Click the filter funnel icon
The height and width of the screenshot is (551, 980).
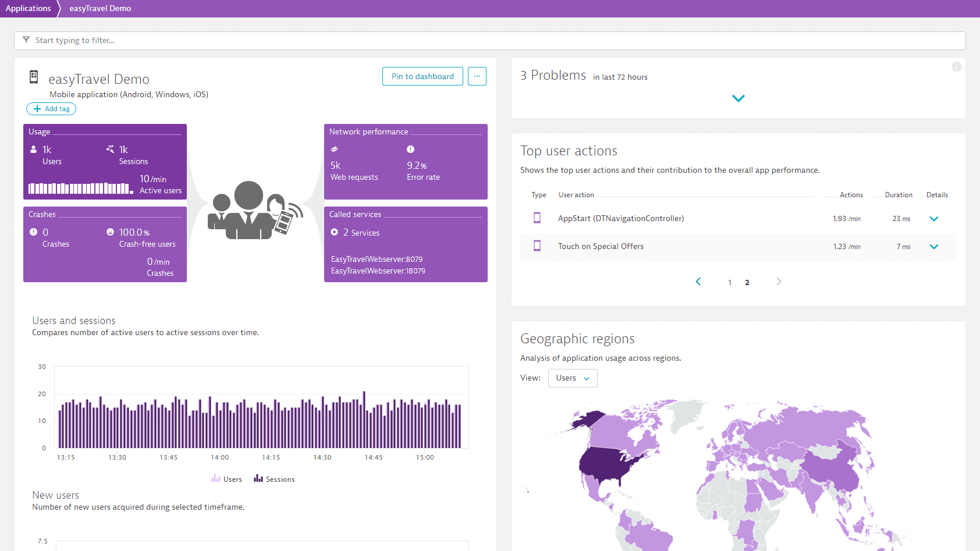(26, 40)
